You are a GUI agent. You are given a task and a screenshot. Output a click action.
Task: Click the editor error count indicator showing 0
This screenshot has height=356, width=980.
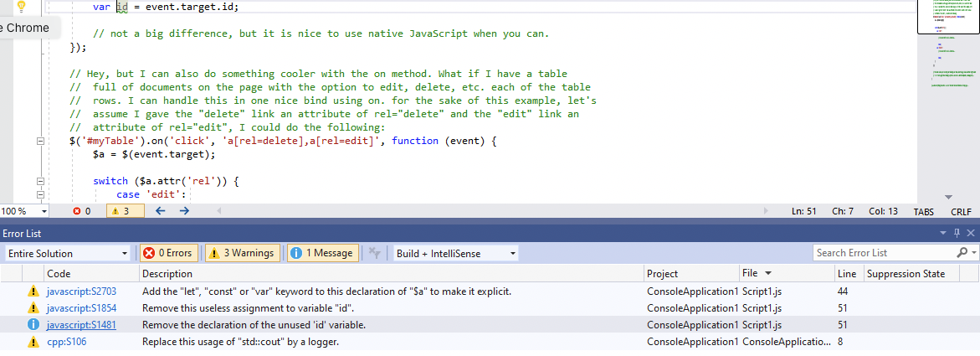point(82,211)
